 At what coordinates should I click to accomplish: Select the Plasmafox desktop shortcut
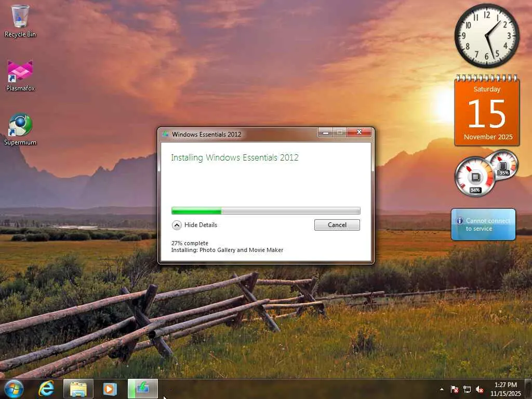tap(20, 75)
